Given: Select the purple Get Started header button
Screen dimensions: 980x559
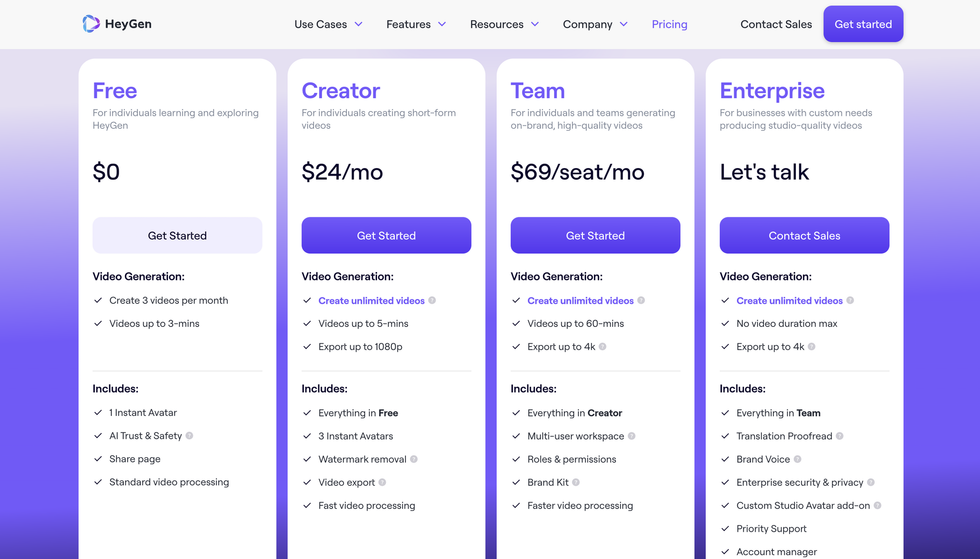Looking at the screenshot, I should [x=864, y=24].
